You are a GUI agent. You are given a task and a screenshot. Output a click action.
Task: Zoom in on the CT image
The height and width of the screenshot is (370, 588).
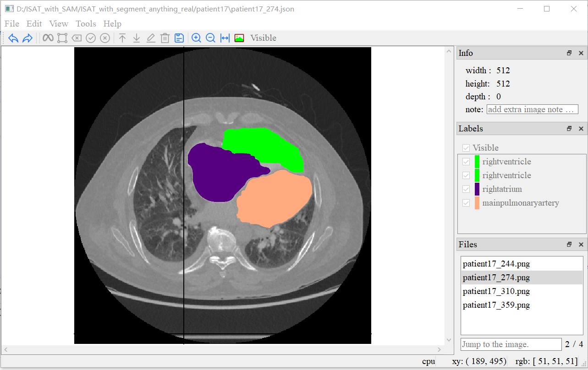coord(196,38)
